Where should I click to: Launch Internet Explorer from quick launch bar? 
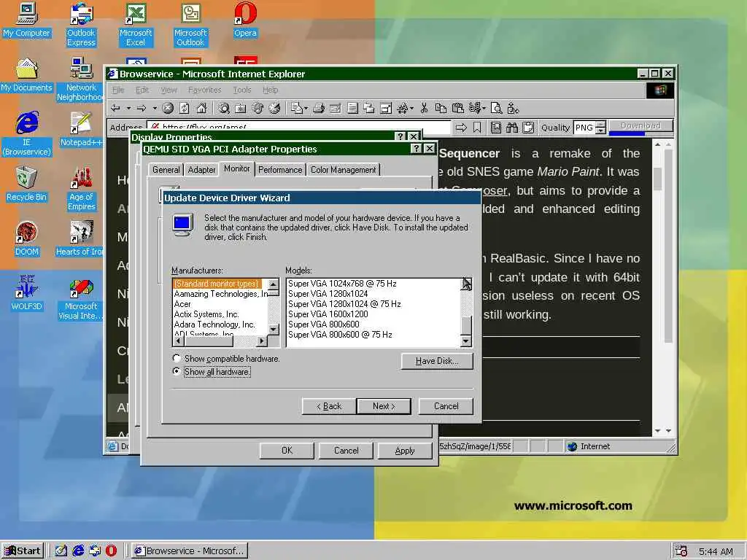tap(77, 551)
